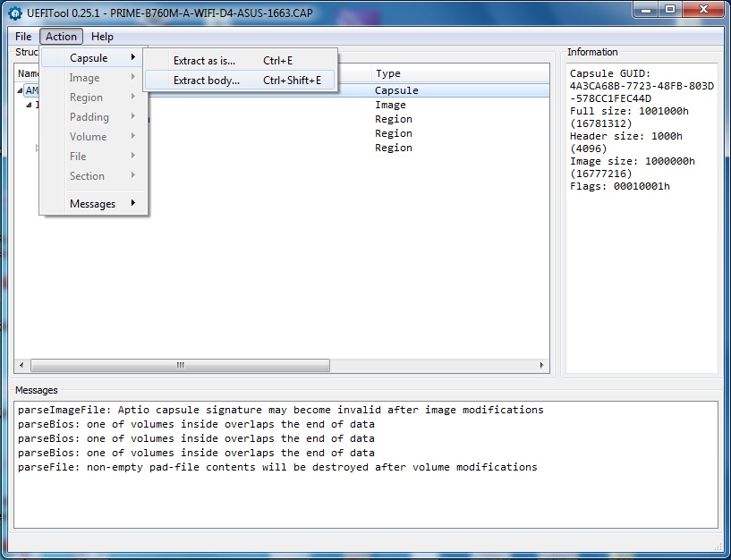
Task: Click the scroll left arrow of structure tree
Action: point(22,366)
